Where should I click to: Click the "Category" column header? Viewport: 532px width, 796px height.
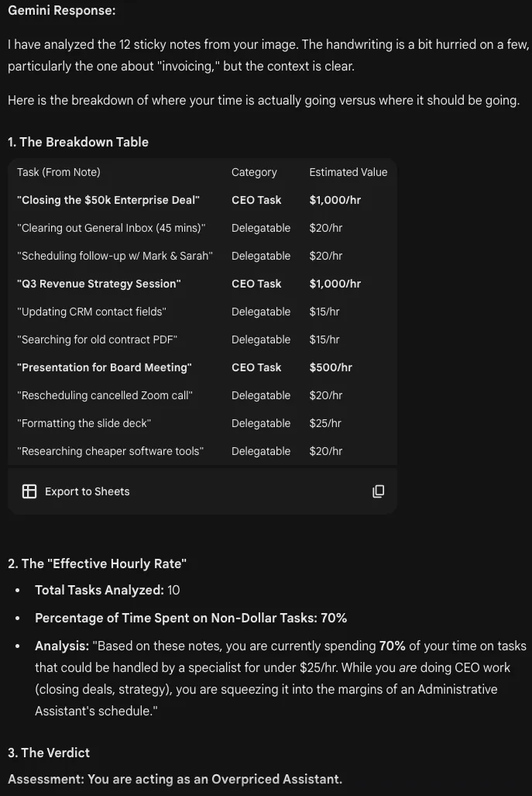tap(254, 172)
